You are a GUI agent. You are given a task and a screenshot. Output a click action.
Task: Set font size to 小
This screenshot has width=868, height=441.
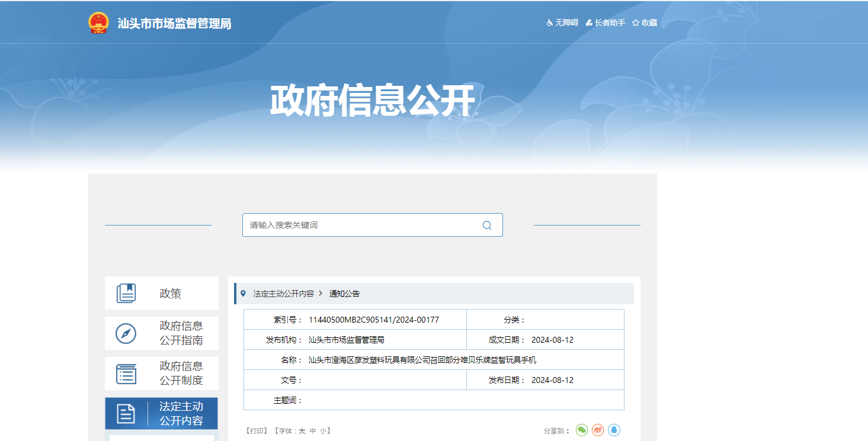323,432
